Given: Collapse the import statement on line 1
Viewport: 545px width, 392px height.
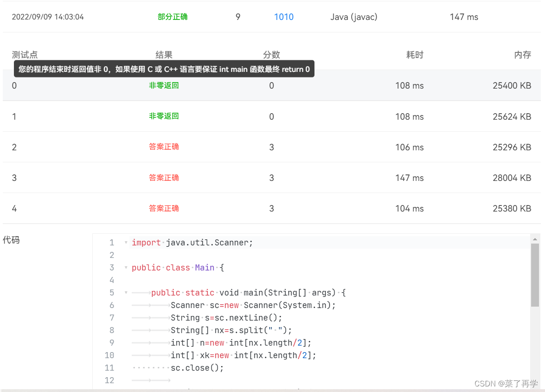Looking at the screenshot, I should (126, 242).
